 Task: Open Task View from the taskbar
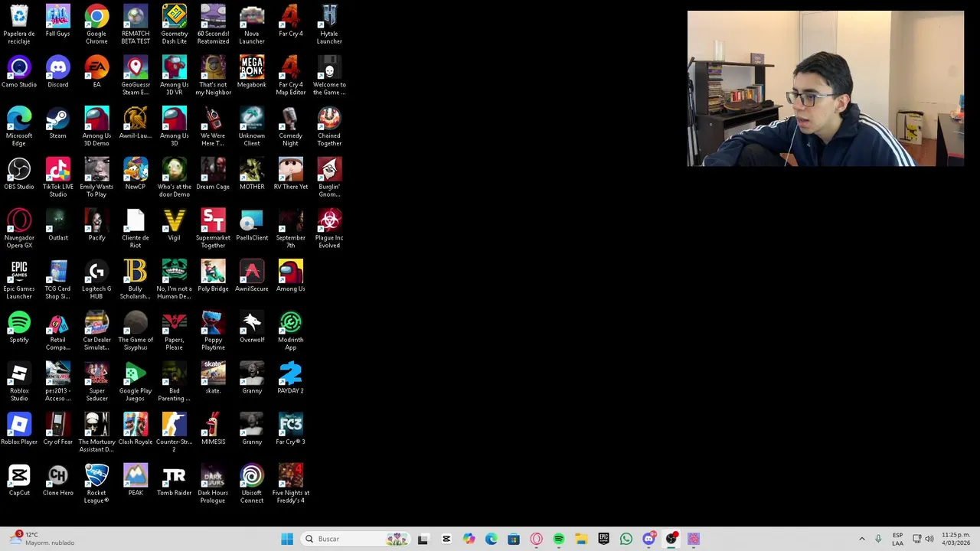pyautogui.click(x=423, y=539)
